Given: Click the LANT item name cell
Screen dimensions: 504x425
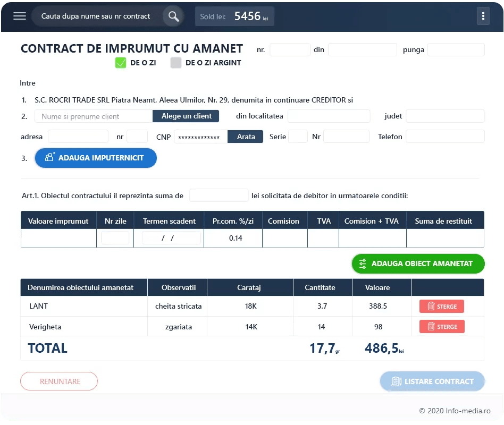Looking at the screenshot, I should 84,306.
